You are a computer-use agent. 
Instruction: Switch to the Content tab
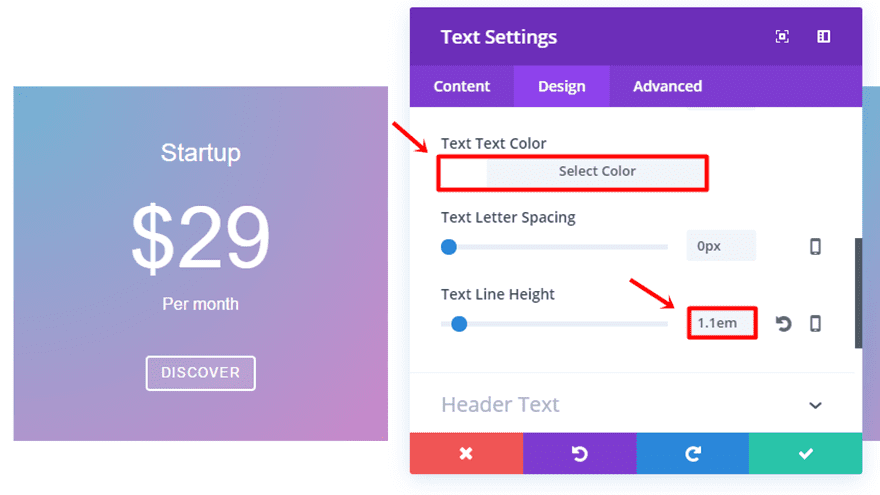462,86
